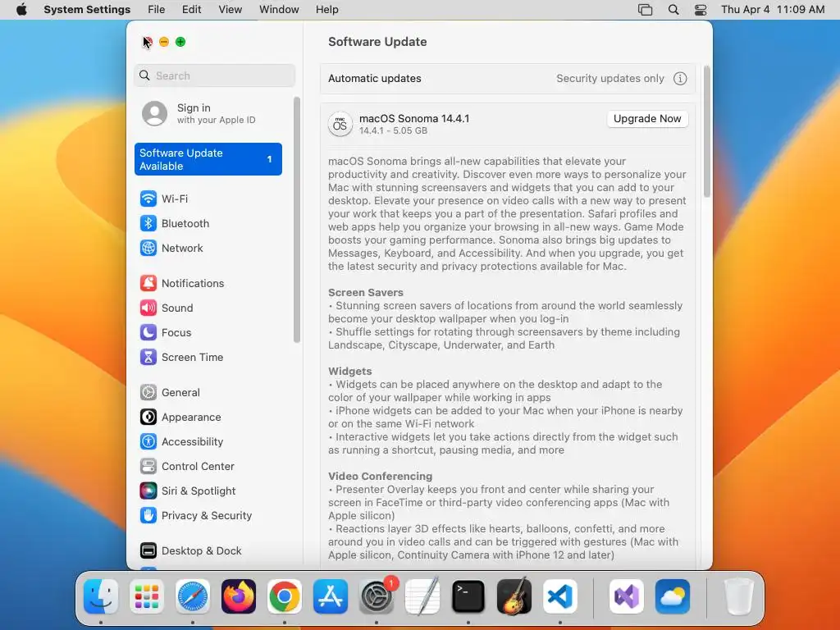Click Security updates only setting
This screenshot has width=840, height=630.
[609, 79]
